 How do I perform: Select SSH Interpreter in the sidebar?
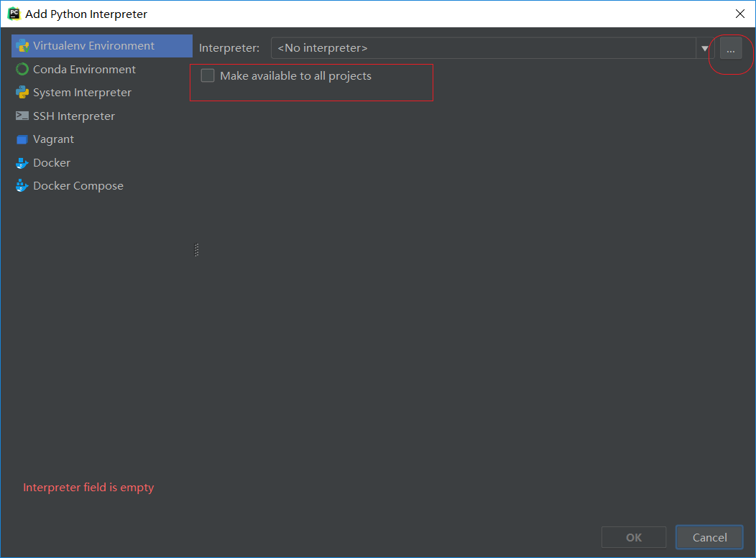pos(102,116)
